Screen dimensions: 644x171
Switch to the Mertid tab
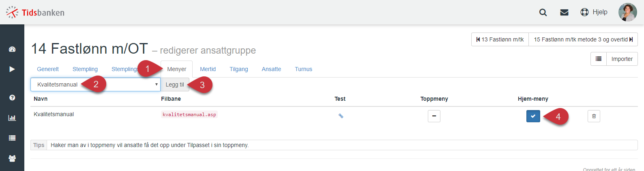[208, 69]
